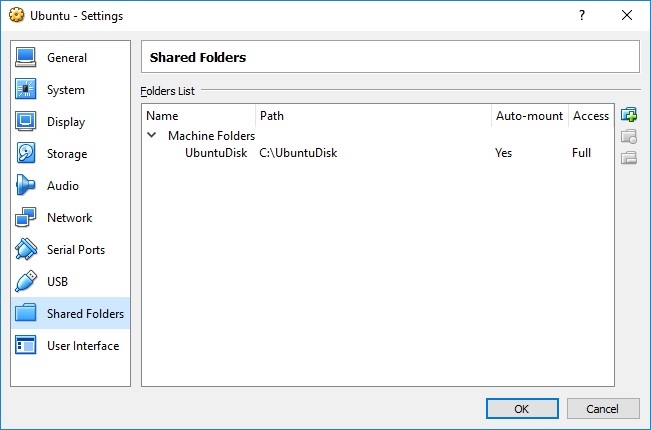Select the Storage disk icon
The image size is (651, 430).
[x=26, y=154]
